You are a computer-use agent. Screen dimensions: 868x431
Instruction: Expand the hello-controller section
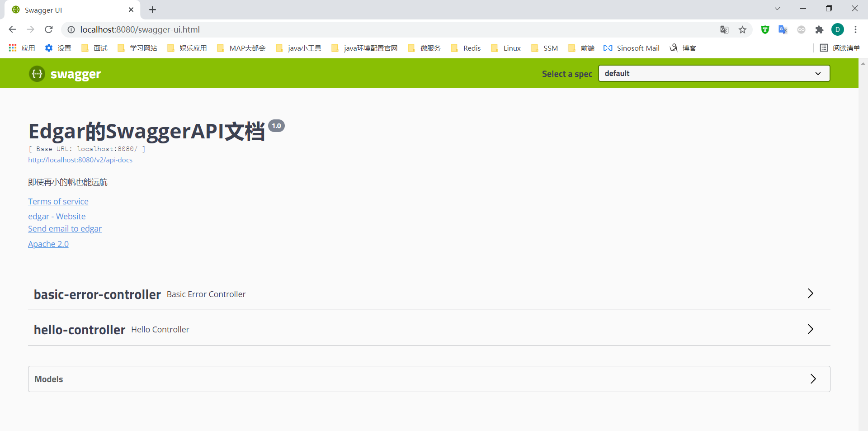[x=810, y=329]
